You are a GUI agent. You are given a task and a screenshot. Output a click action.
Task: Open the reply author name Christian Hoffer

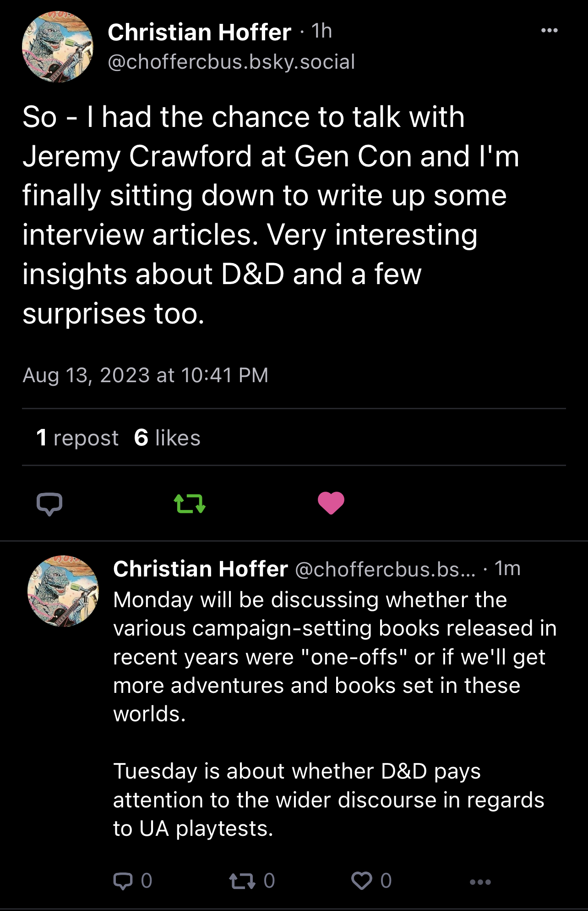pyautogui.click(x=200, y=569)
